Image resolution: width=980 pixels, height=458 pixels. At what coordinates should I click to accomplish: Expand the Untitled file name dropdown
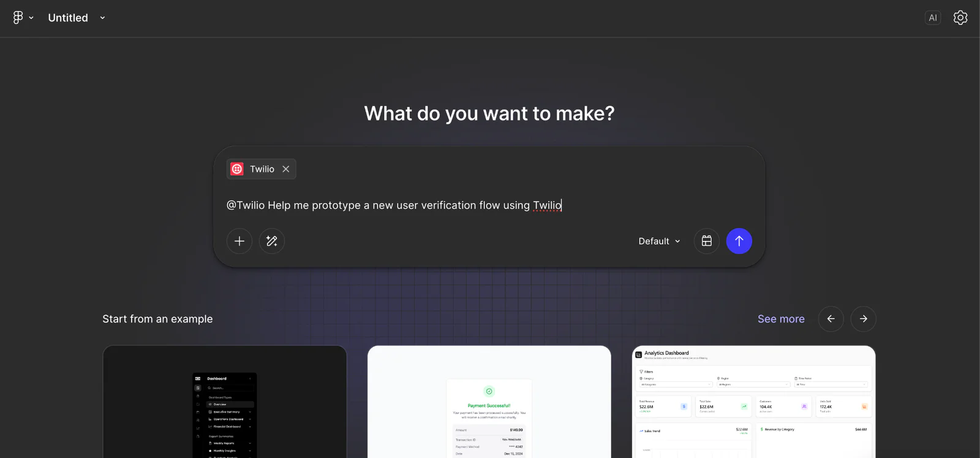[102, 18]
